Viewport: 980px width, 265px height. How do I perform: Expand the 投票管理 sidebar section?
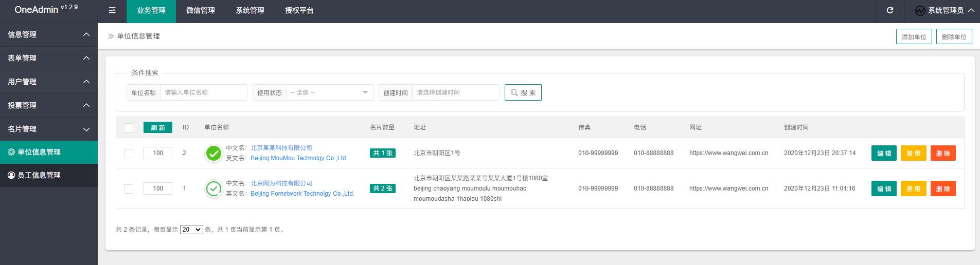tap(49, 105)
